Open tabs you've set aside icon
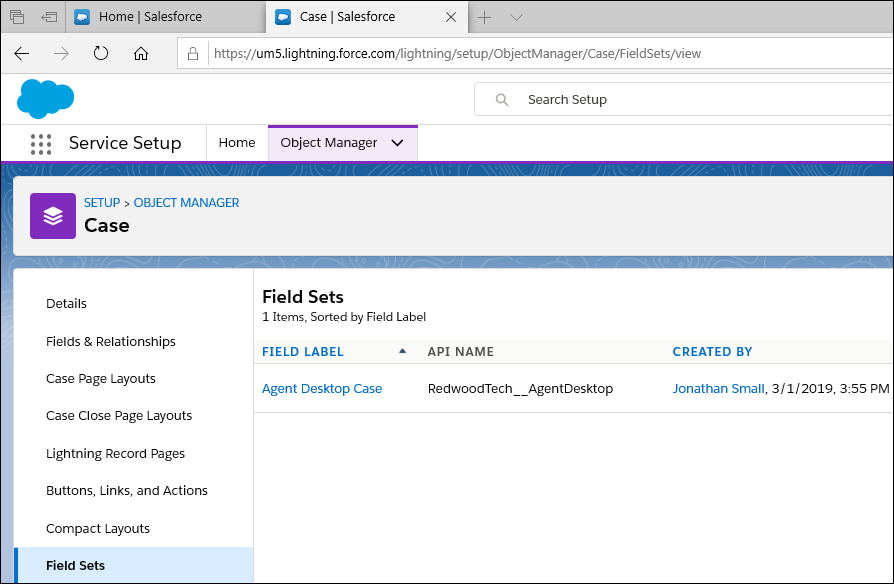 click(x=17, y=17)
